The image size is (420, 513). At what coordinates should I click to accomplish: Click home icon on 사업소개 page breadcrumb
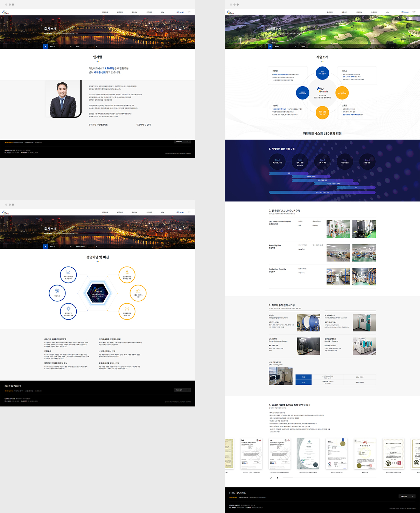[270, 46]
